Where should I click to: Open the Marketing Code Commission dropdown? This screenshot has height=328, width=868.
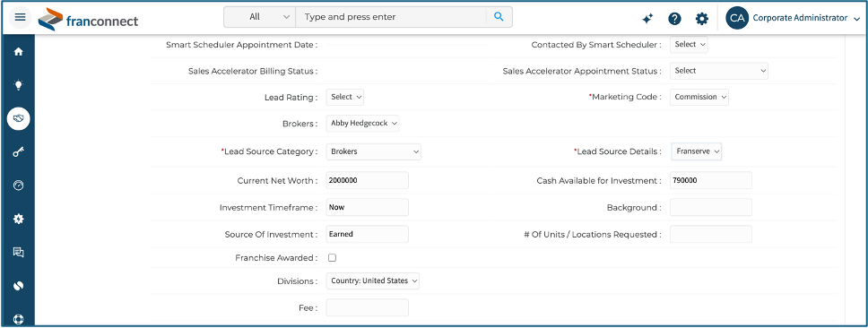click(x=699, y=97)
